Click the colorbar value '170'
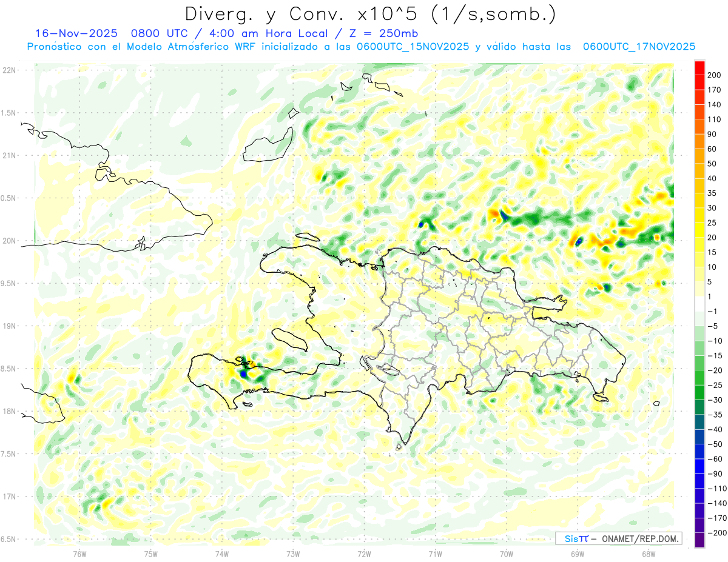 click(x=714, y=90)
